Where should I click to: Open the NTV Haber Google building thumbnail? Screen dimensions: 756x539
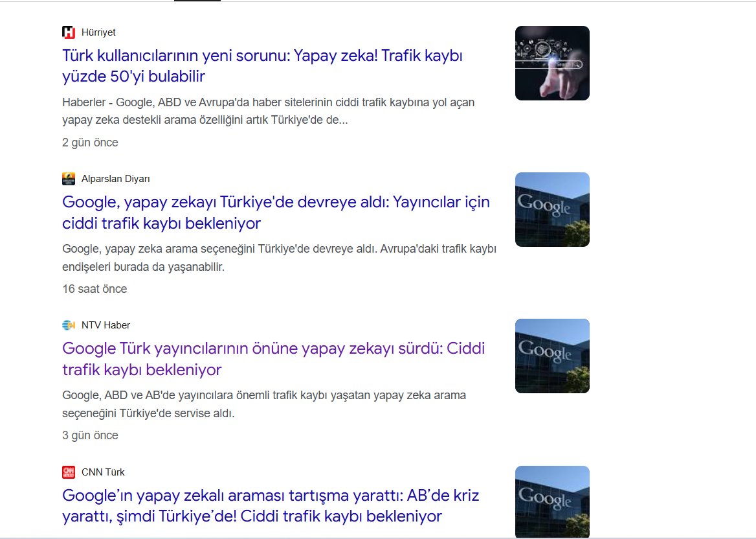[x=552, y=356]
